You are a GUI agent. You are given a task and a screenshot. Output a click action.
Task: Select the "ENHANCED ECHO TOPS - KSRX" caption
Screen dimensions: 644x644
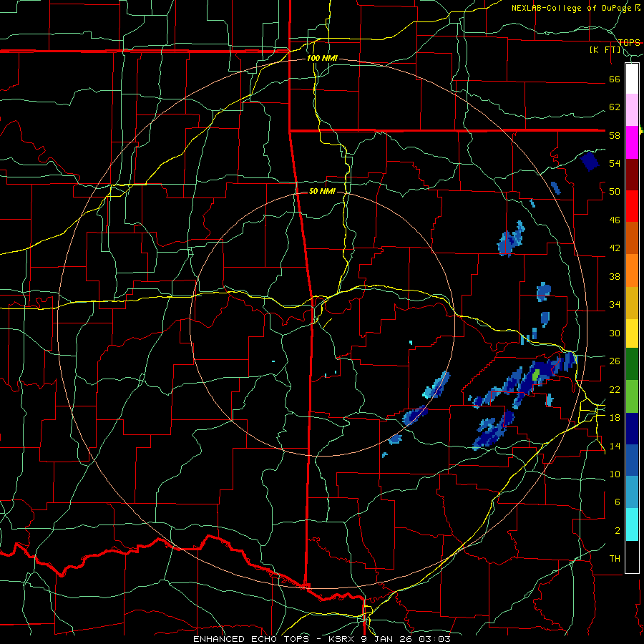pos(273,639)
